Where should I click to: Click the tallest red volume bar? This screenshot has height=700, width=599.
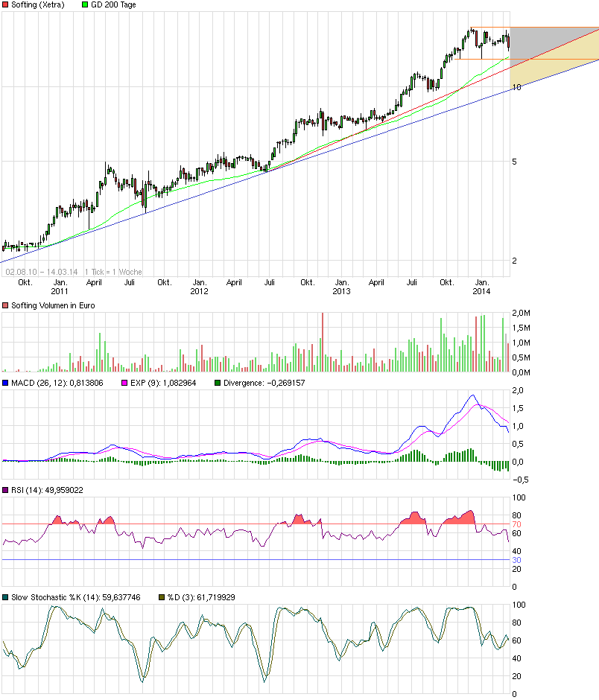click(x=323, y=343)
